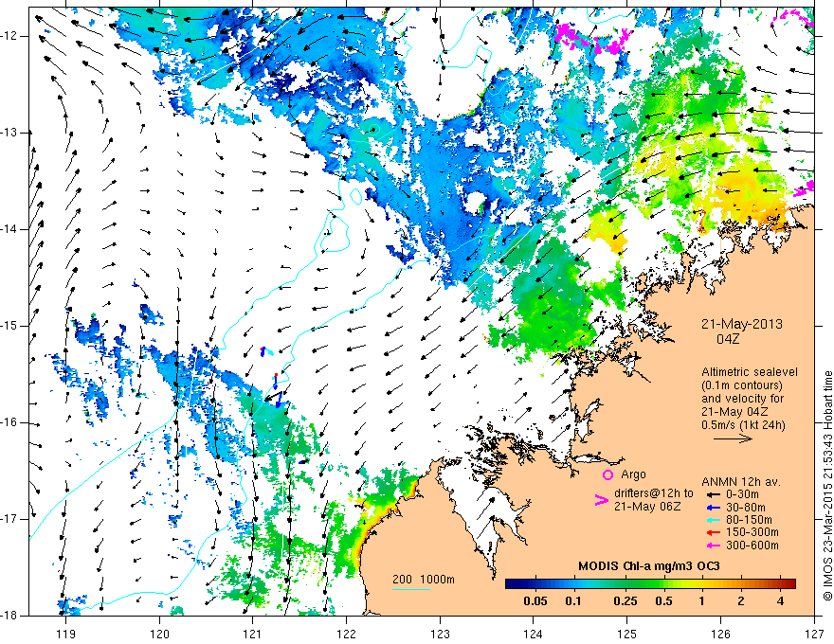Click the magenta Argo circle legend marker
Screen dimensions: 834x644
pos(607,474)
